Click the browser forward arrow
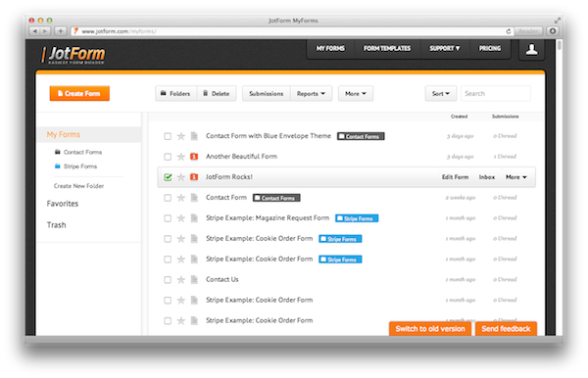The image size is (588, 378). click(45, 31)
